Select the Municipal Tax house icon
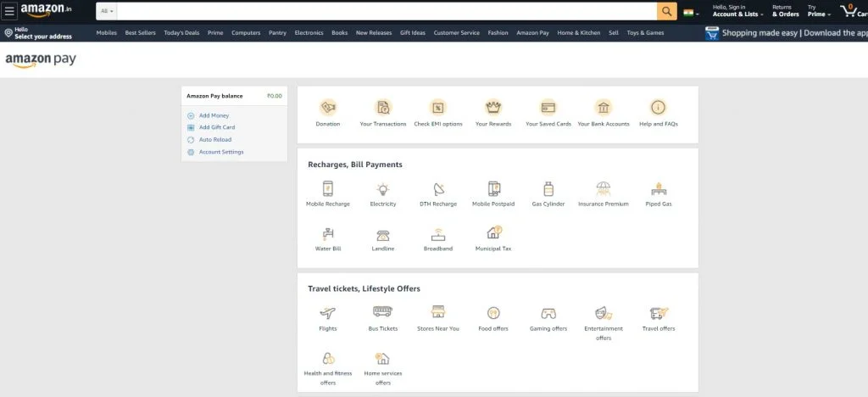The height and width of the screenshot is (397, 868). click(494, 232)
